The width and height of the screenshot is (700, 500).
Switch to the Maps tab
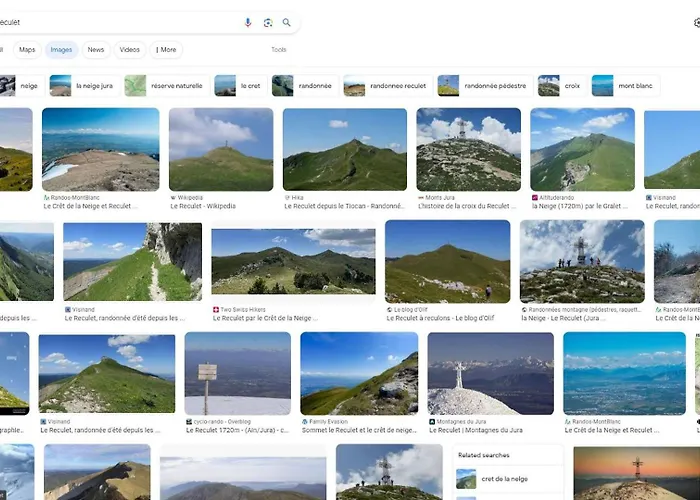27,50
